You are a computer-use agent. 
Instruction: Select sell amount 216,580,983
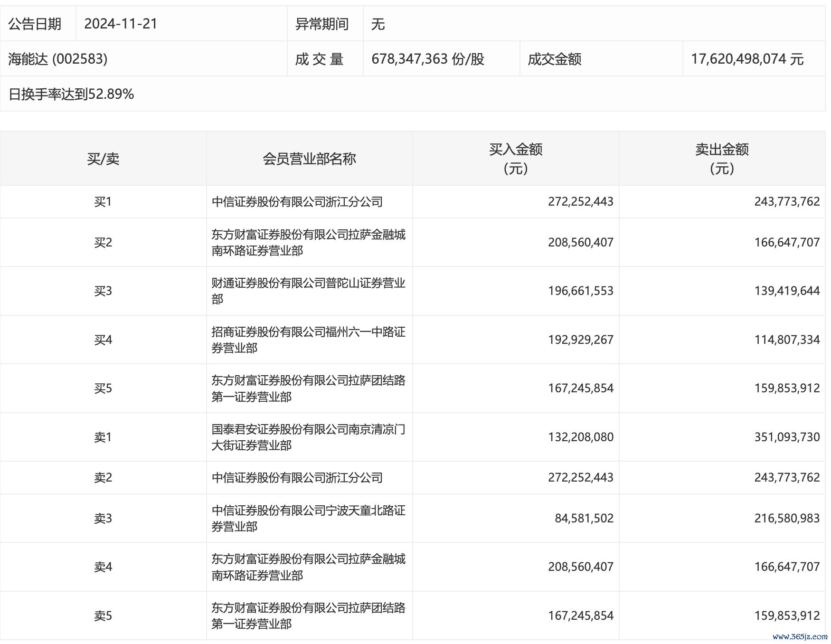[787, 518]
